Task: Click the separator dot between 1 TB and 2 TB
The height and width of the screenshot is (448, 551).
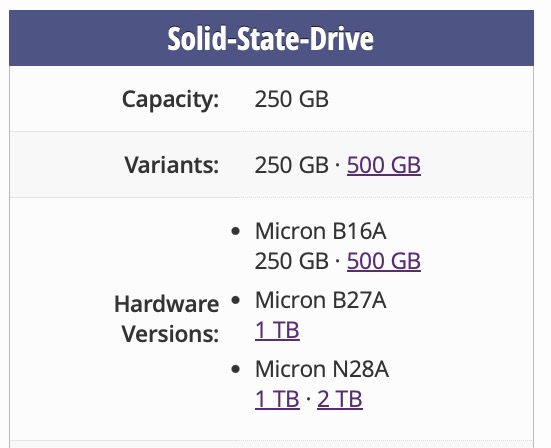Action: tap(309, 399)
